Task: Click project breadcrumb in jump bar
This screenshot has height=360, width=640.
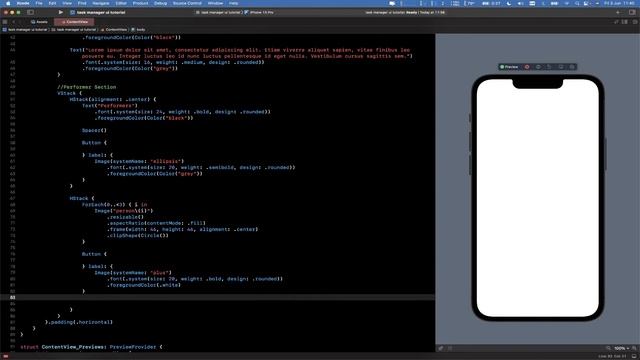Action: (25, 30)
